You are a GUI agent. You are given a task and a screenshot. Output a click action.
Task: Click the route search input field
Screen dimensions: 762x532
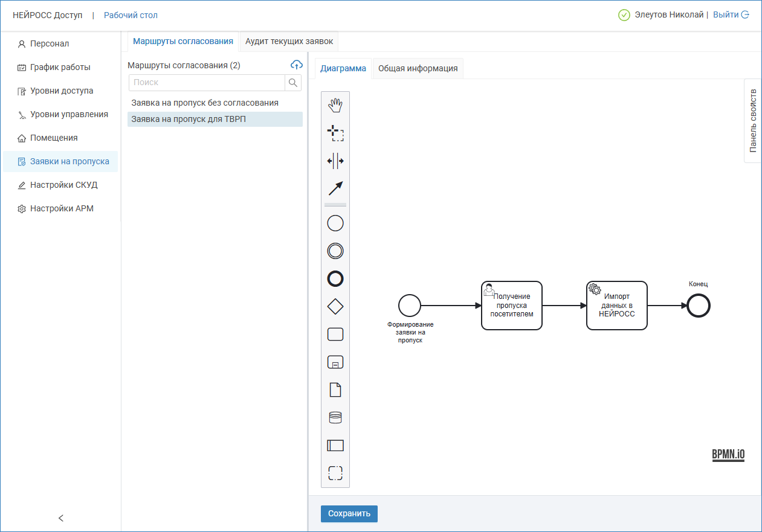(207, 83)
